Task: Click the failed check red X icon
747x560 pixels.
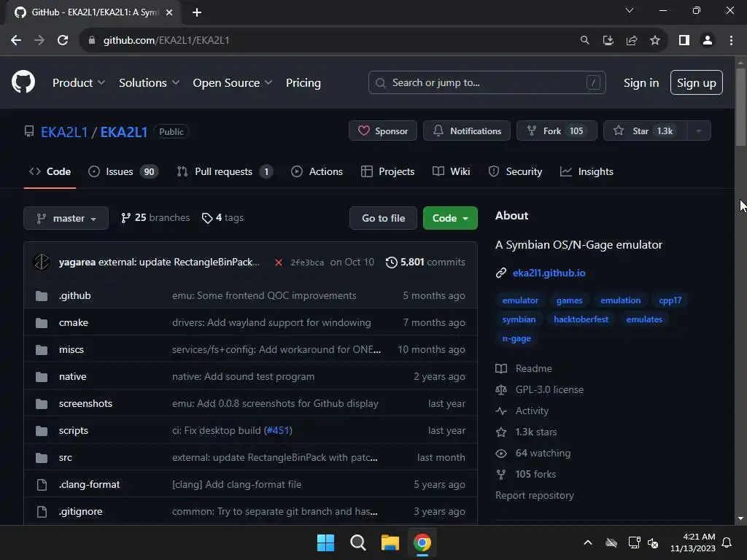Action: tap(279, 262)
